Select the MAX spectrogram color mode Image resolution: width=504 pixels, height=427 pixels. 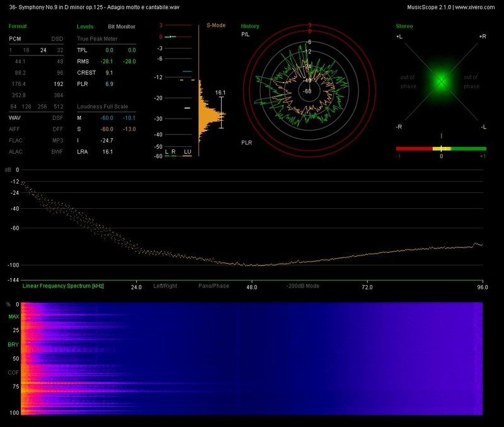tap(14, 317)
